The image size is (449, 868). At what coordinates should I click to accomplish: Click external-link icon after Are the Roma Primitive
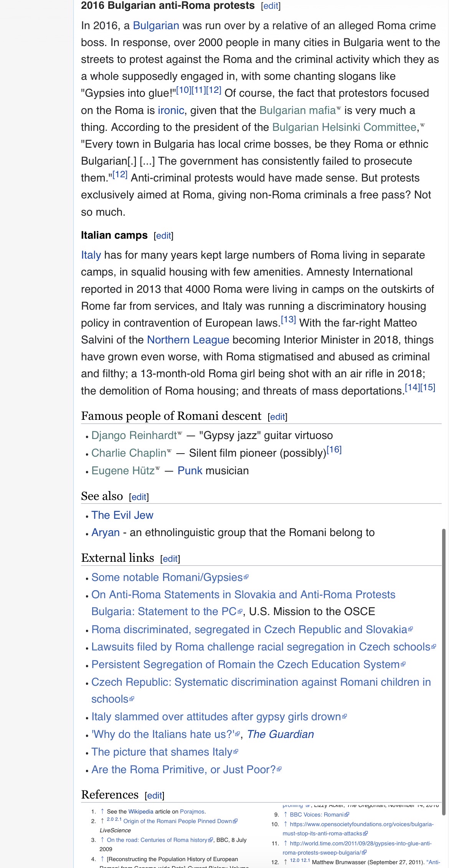[x=279, y=769]
